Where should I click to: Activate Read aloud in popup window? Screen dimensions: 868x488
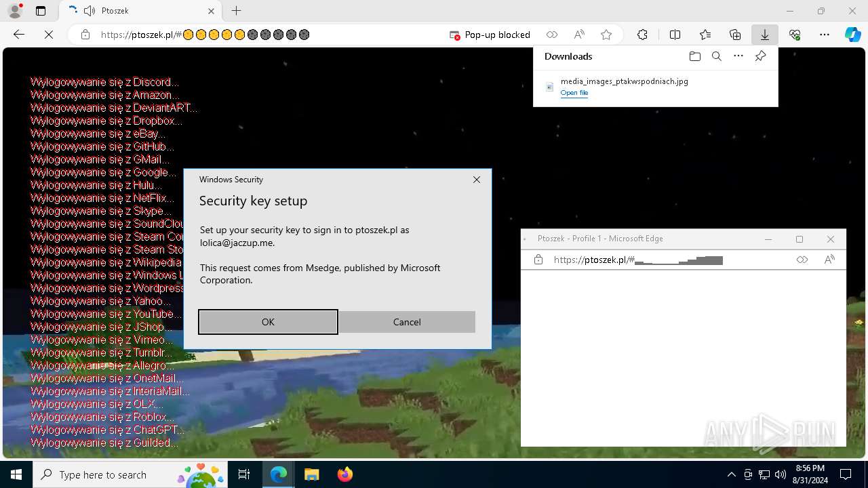[x=829, y=260]
